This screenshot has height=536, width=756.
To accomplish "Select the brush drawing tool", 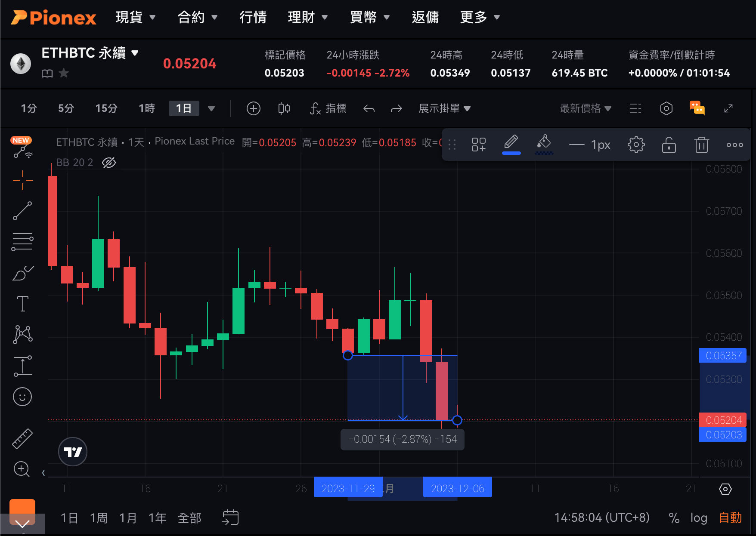I will [22, 273].
